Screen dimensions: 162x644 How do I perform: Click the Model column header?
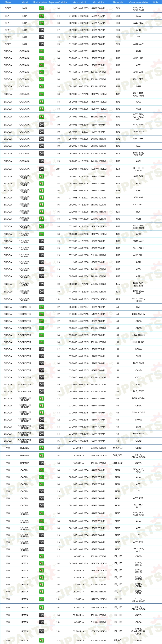[x=24, y=2]
